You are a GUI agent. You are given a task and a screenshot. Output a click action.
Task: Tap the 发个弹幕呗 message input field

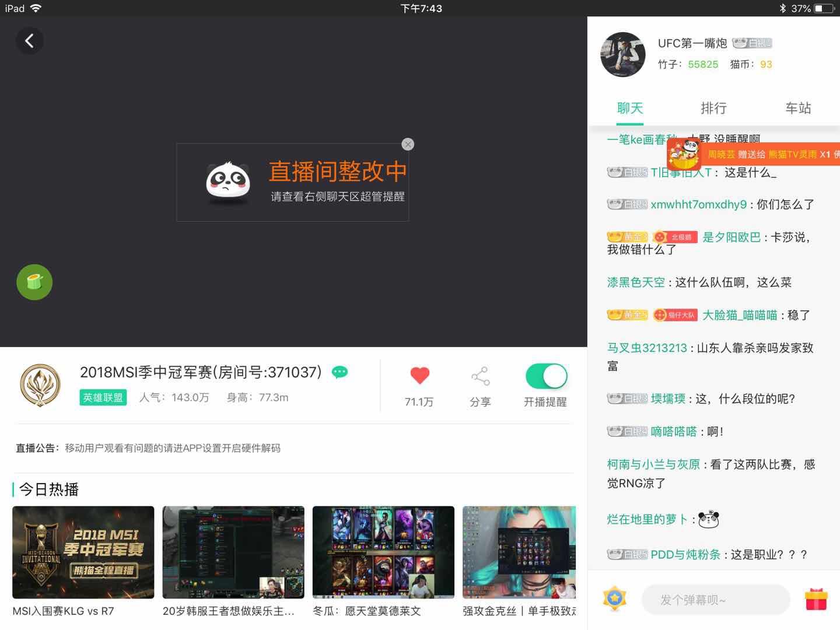716,600
